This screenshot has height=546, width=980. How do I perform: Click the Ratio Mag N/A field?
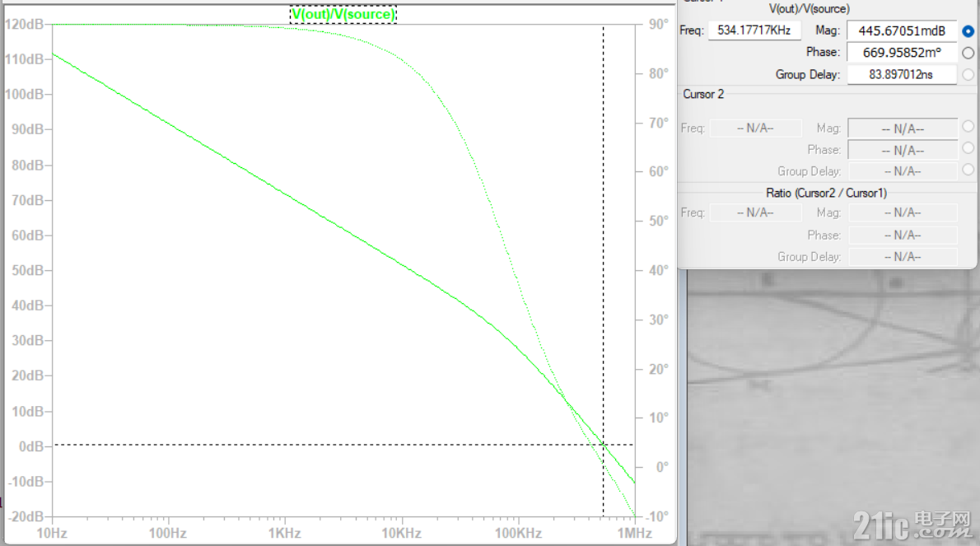pyautogui.click(x=903, y=212)
